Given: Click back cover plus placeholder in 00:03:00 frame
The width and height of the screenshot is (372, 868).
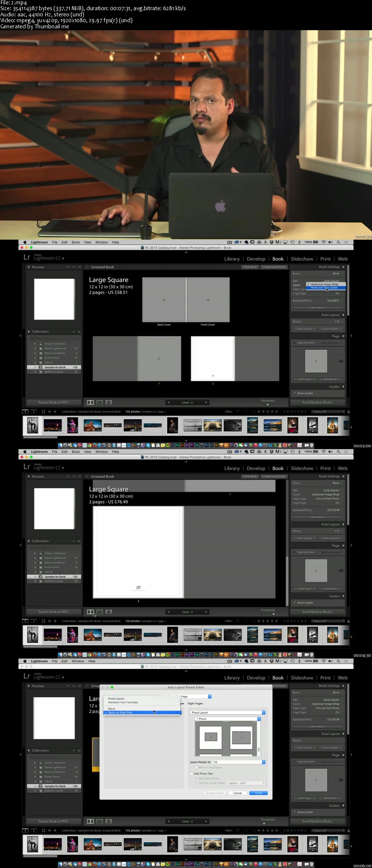Looking at the screenshot, I should pos(164,300).
